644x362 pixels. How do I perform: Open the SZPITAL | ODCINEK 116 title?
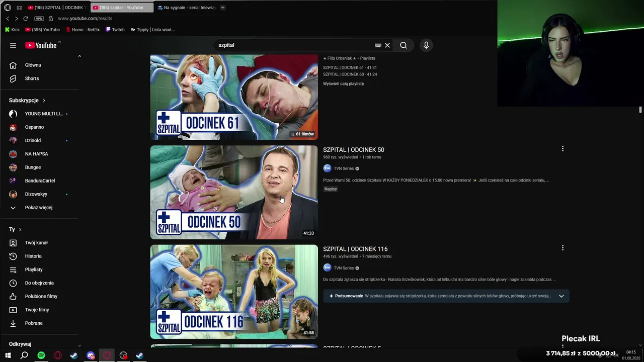pyautogui.click(x=355, y=249)
